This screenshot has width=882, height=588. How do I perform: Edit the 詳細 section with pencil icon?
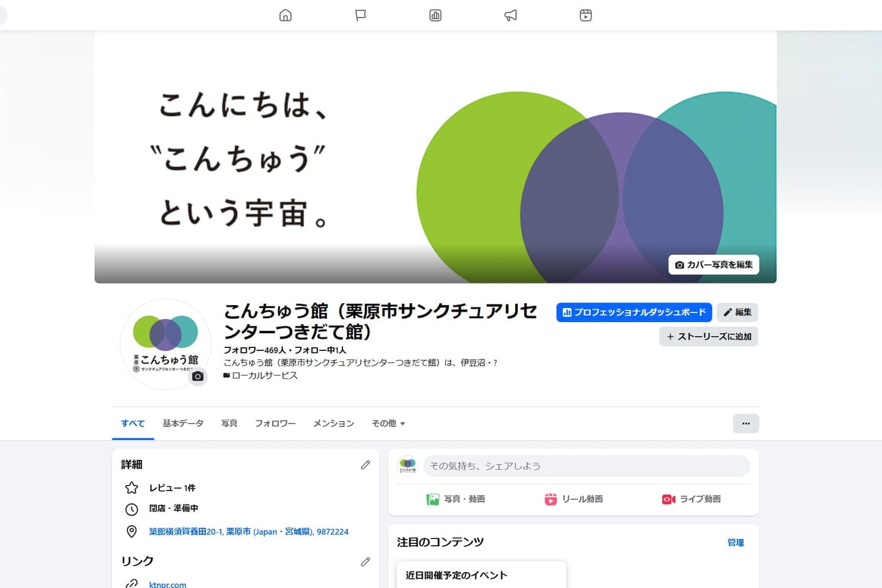365,465
